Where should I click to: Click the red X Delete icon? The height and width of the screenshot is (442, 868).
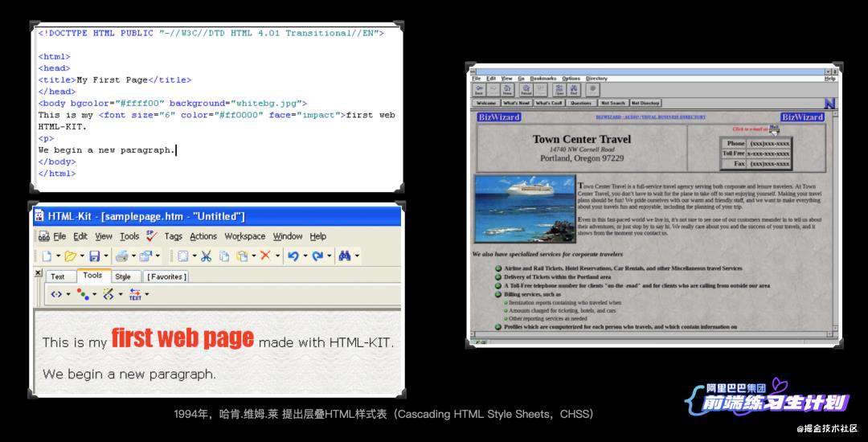[x=266, y=256]
